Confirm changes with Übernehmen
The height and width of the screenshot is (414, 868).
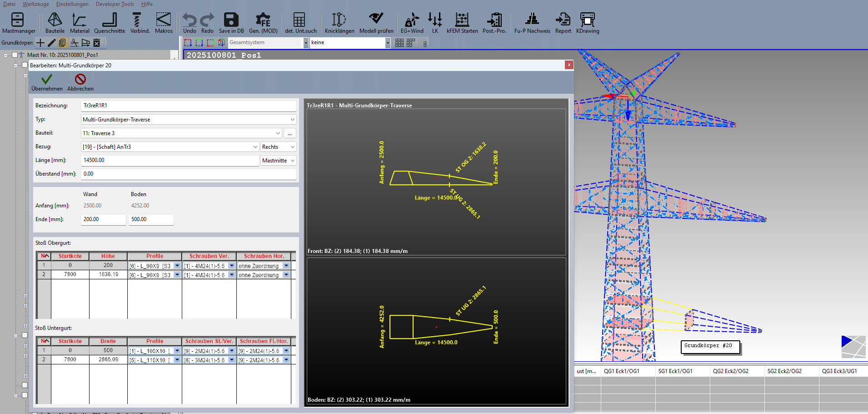[47, 82]
